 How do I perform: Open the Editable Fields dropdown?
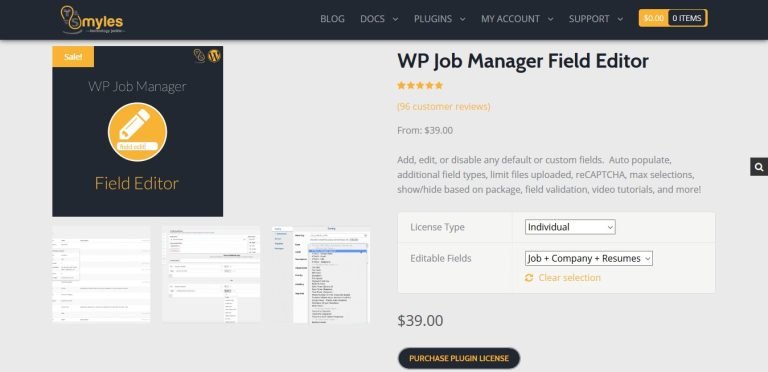[x=589, y=258]
